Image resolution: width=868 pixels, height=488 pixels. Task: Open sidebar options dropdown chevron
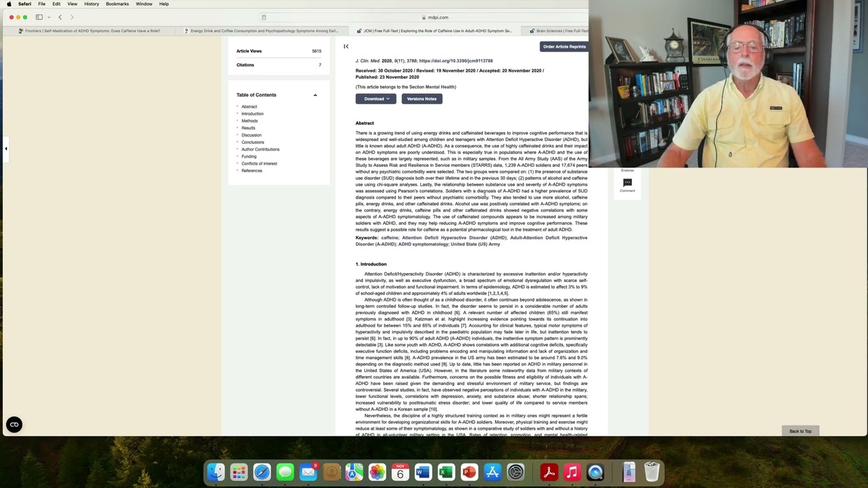pos(49,17)
